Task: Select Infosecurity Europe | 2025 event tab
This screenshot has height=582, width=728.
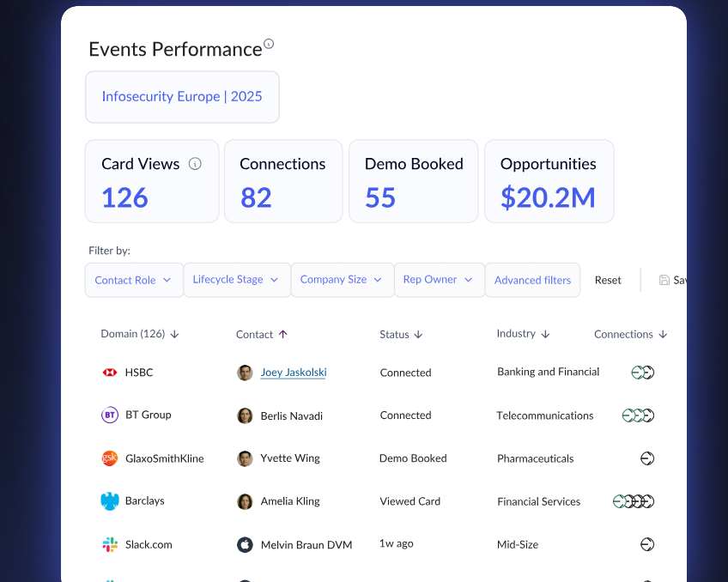Action: 182,96
